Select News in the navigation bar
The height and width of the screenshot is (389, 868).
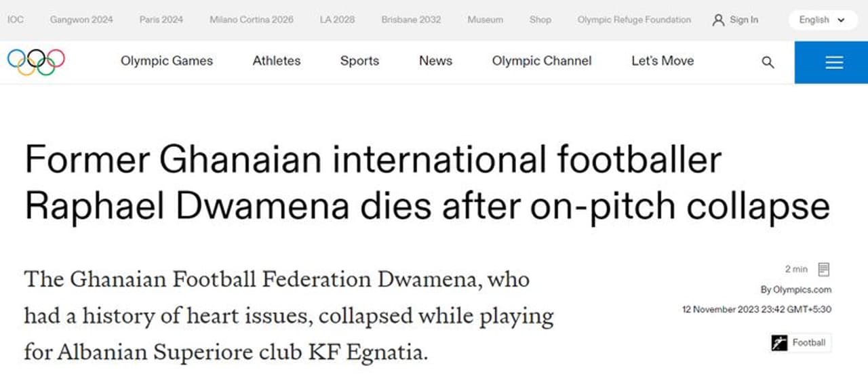pyautogui.click(x=435, y=61)
